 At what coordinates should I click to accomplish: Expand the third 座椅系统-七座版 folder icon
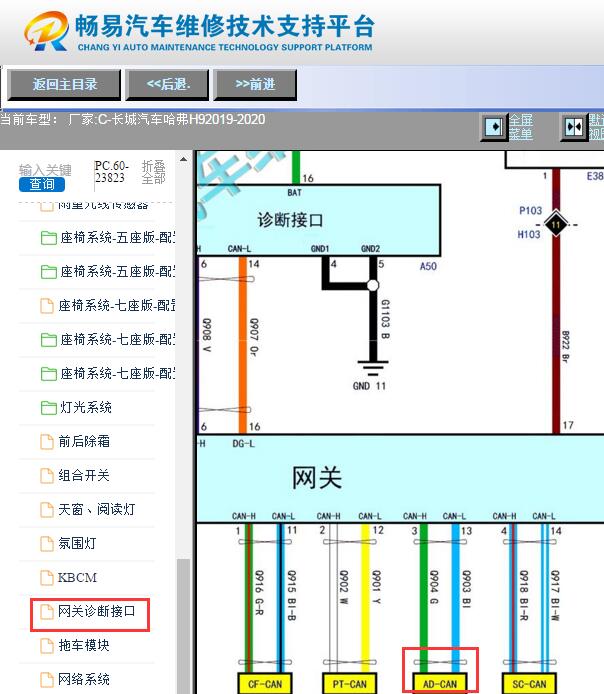pyautogui.click(x=49, y=374)
